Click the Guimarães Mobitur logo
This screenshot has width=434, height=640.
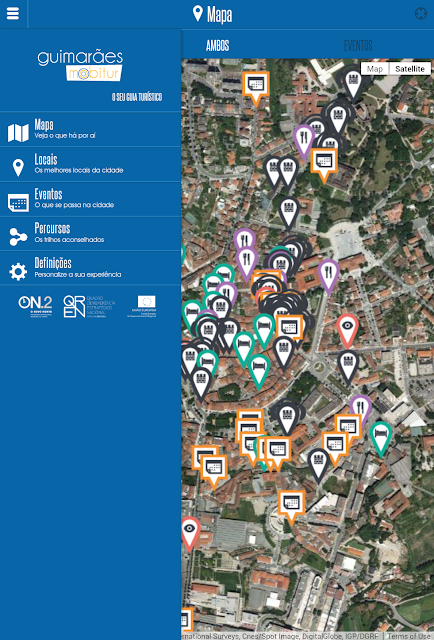[80, 65]
